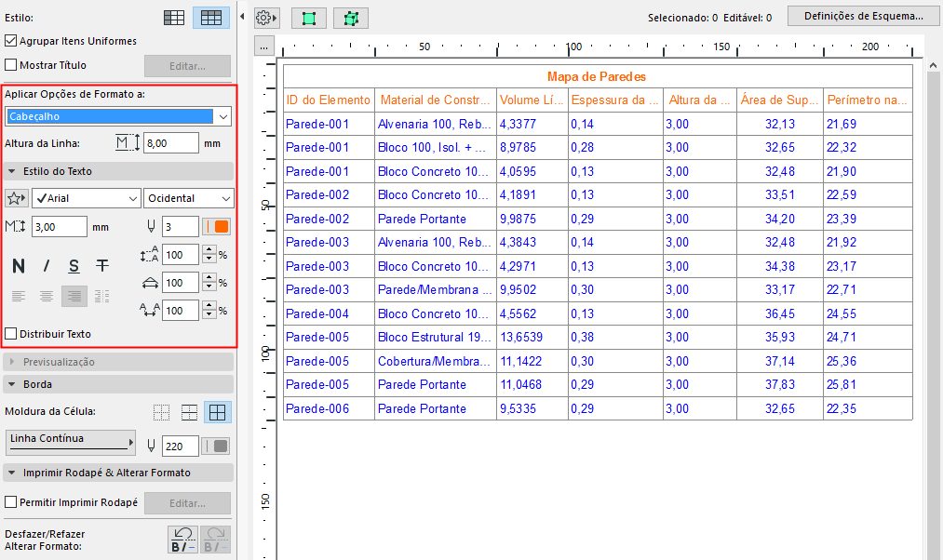
Task: Open Linha Contínua line type menu
Action: 71,442
